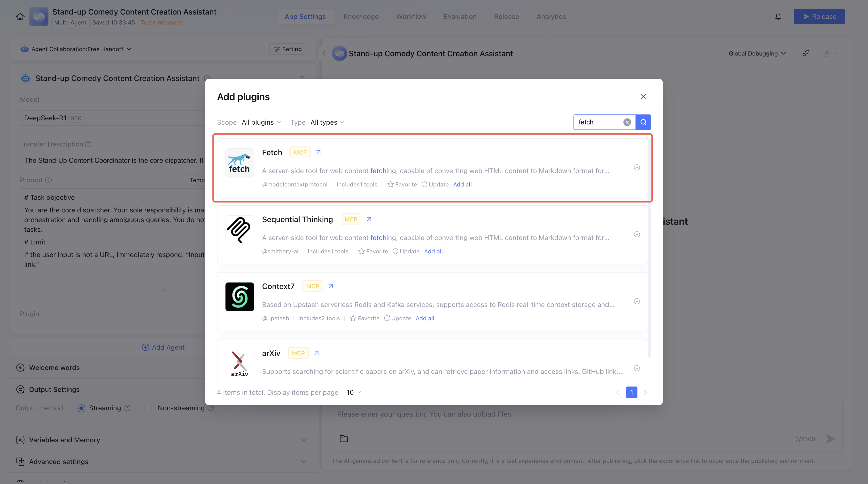Clear the fetch search text
The image size is (868, 484).
[x=627, y=122]
